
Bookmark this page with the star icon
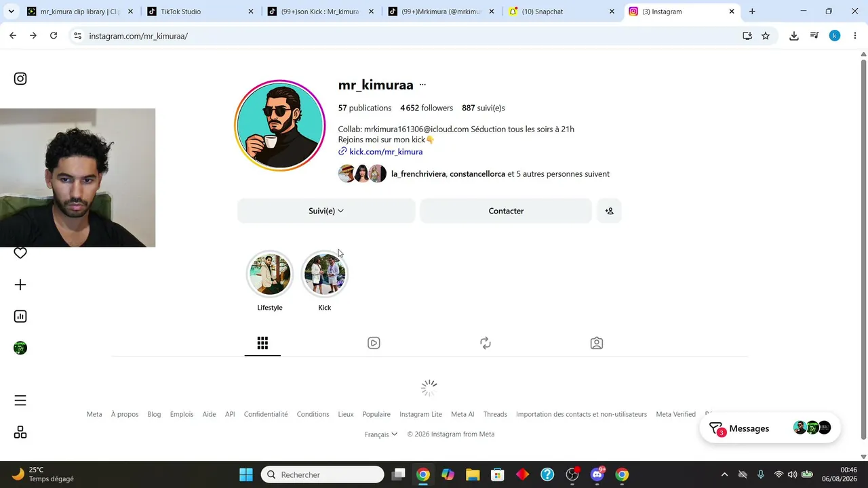[x=766, y=36]
